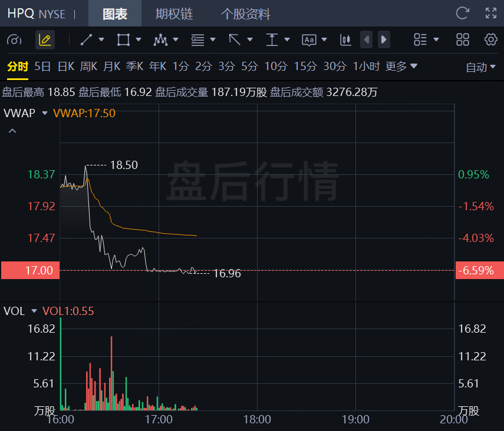Collapse the VWAP panel with chevron
The image size is (504, 431).
pyautogui.click(x=12, y=131)
